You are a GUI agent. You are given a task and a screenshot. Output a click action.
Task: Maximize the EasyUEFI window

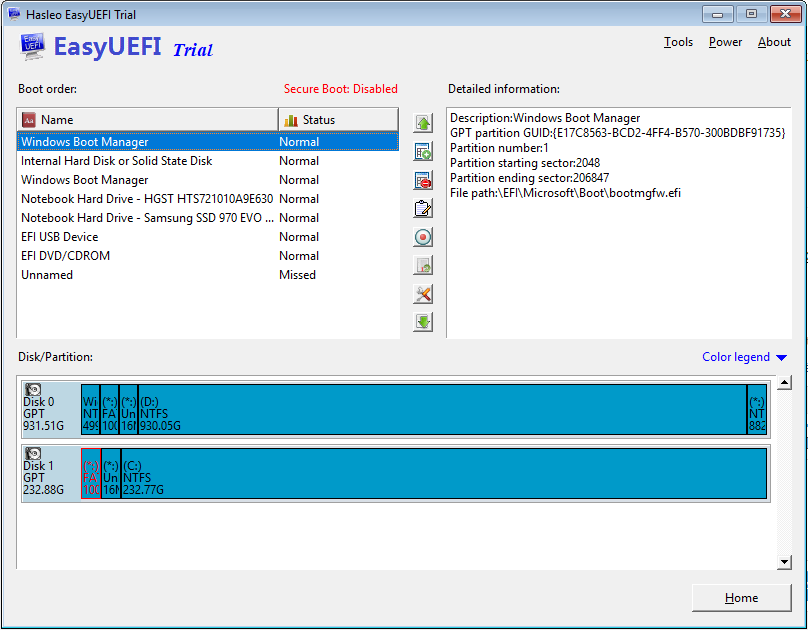point(751,14)
